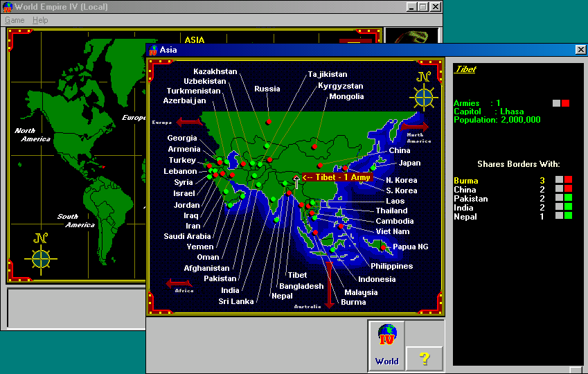This screenshot has width=588, height=374.
Task: Select the Philippines country label
Action: pyautogui.click(x=392, y=266)
